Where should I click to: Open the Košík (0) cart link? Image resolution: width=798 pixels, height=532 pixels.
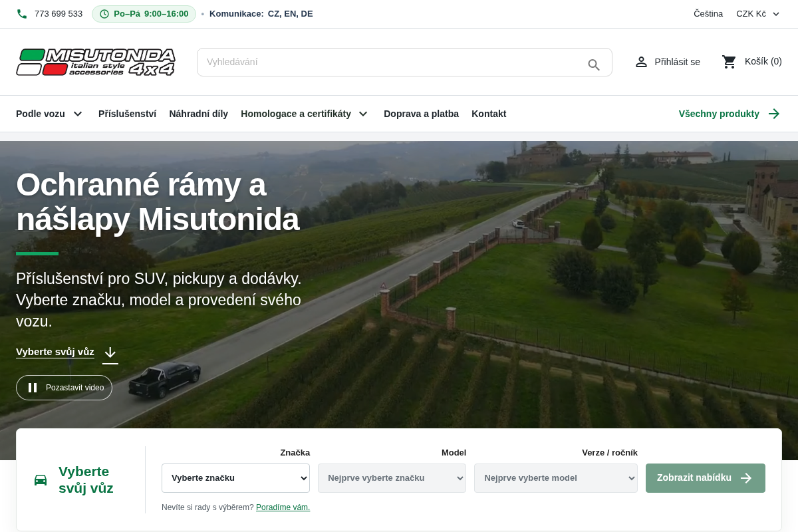click(751, 62)
